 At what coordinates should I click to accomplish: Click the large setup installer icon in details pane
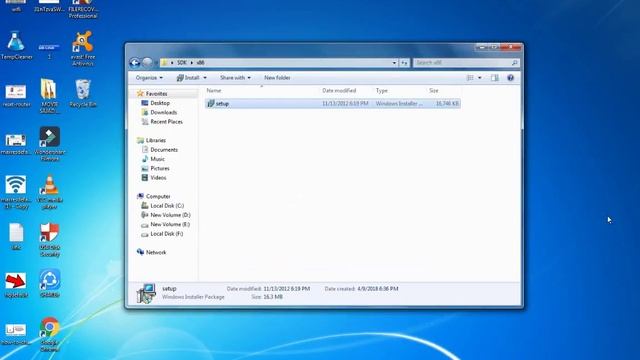point(146,293)
